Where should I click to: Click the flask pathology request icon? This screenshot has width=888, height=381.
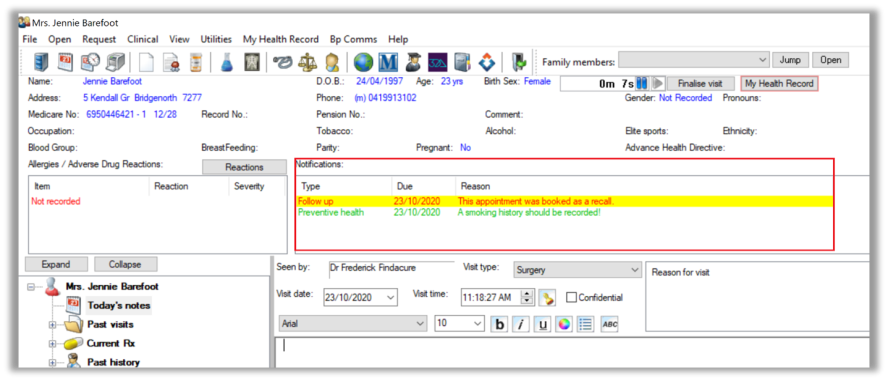coord(227,62)
